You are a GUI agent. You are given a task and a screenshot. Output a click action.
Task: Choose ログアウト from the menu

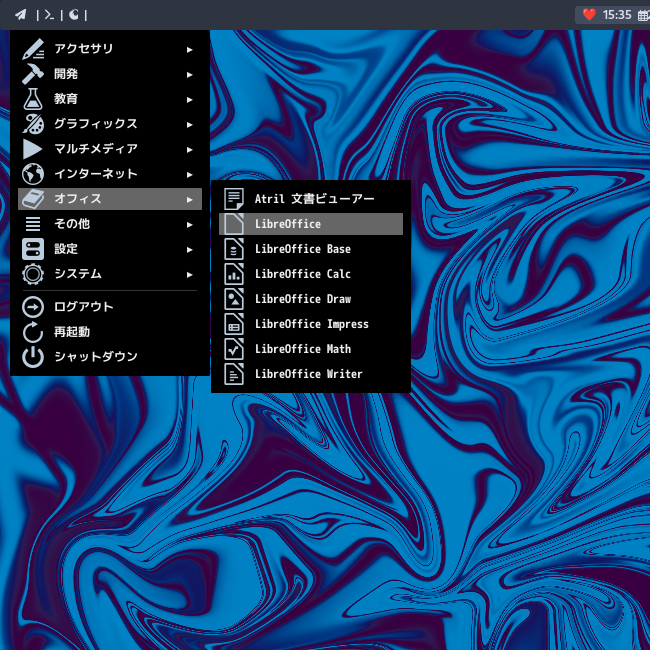click(110, 307)
